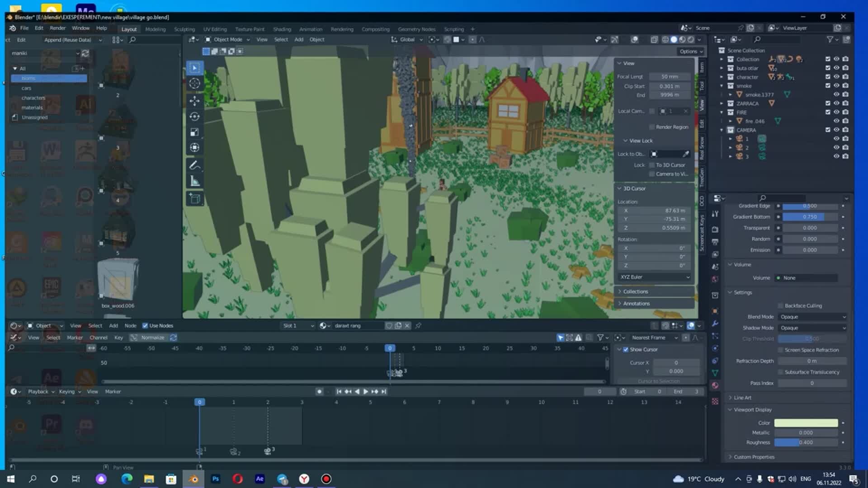The width and height of the screenshot is (868, 488).
Task: Switch to the Shading workspace tab
Action: 282,29
